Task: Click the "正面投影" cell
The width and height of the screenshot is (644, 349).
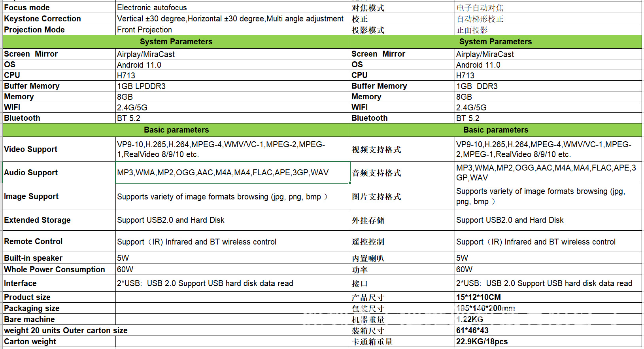Action: click(548, 30)
